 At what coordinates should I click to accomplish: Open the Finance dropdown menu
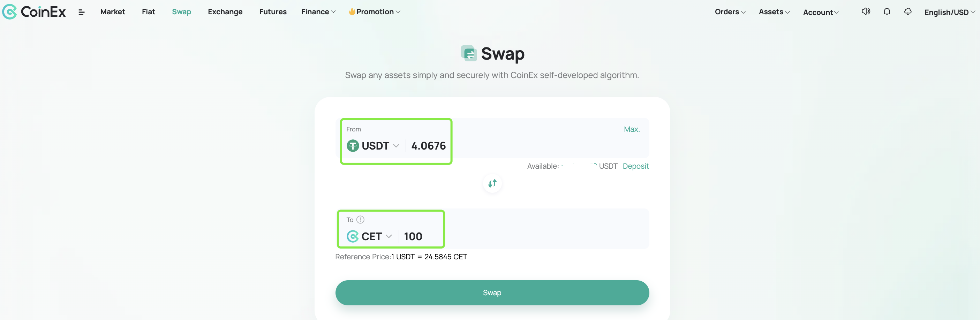point(318,12)
